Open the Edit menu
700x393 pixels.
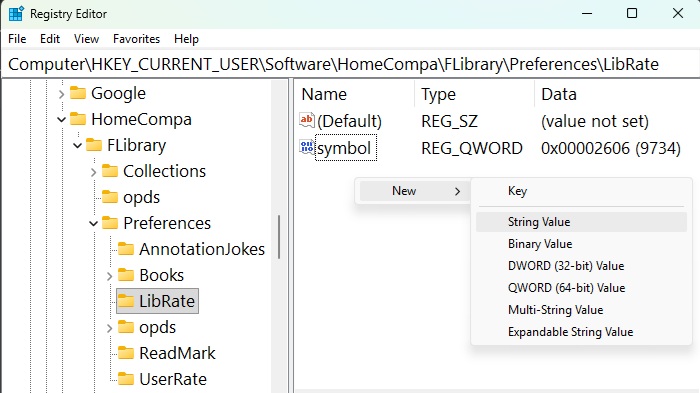(50, 39)
